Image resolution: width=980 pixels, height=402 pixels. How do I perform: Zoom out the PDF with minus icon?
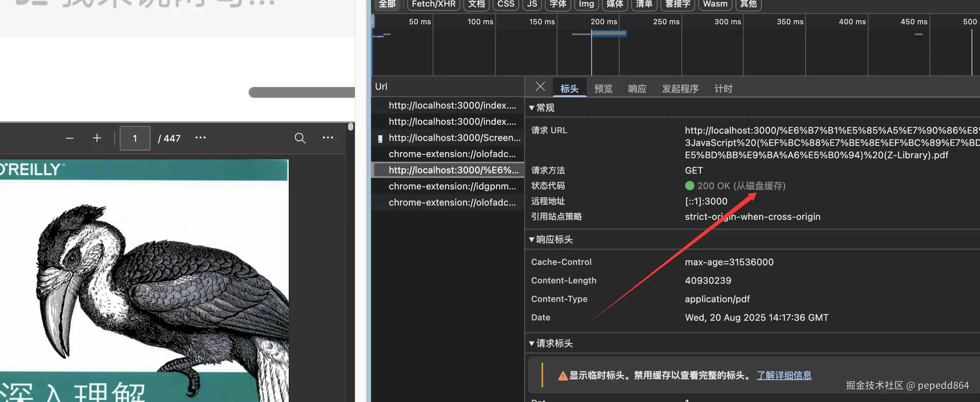[x=70, y=138]
